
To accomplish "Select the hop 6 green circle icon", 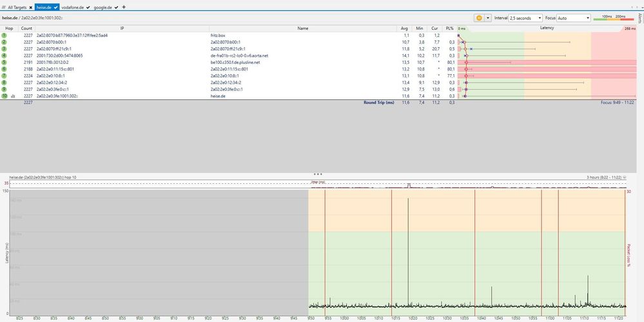I will (x=4, y=69).
